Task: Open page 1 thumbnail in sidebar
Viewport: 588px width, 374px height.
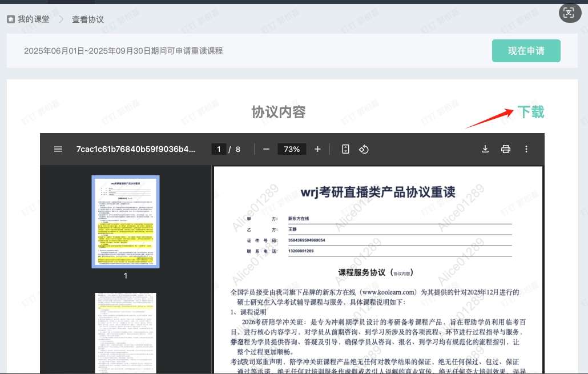Action: 126,222
